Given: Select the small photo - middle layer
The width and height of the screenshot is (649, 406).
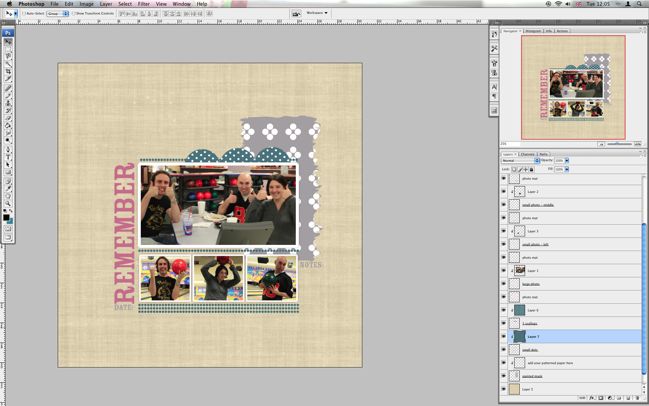Looking at the screenshot, I should point(574,205).
